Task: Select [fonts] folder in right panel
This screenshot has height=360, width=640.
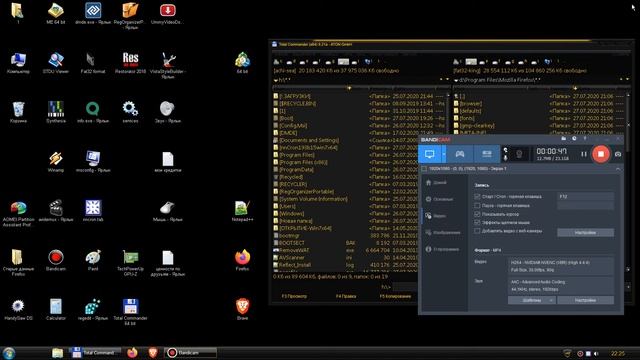Action: click(x=539, y=118)
